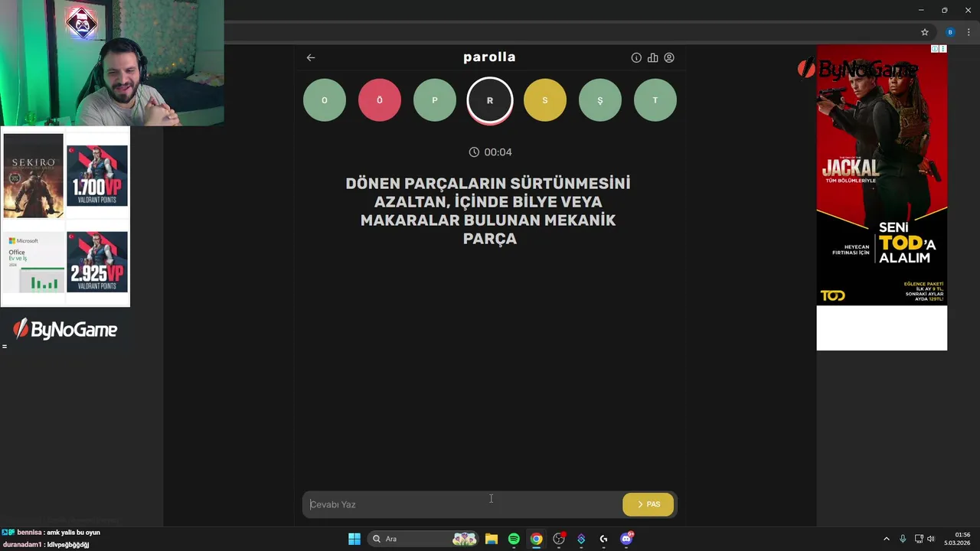Viewport: 980px width, 551px height.
Task: Select the current letter R circle
Action: click(x=490, y=100)
